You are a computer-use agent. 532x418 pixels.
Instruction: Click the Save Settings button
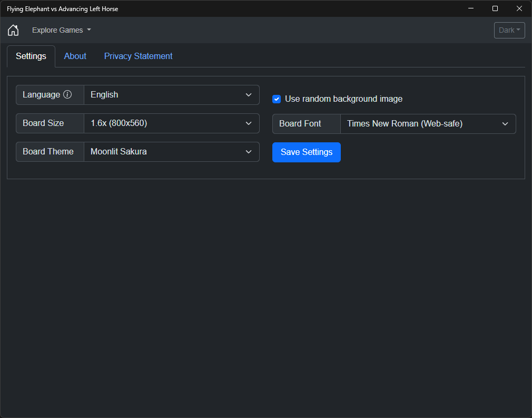click(307, 152)
